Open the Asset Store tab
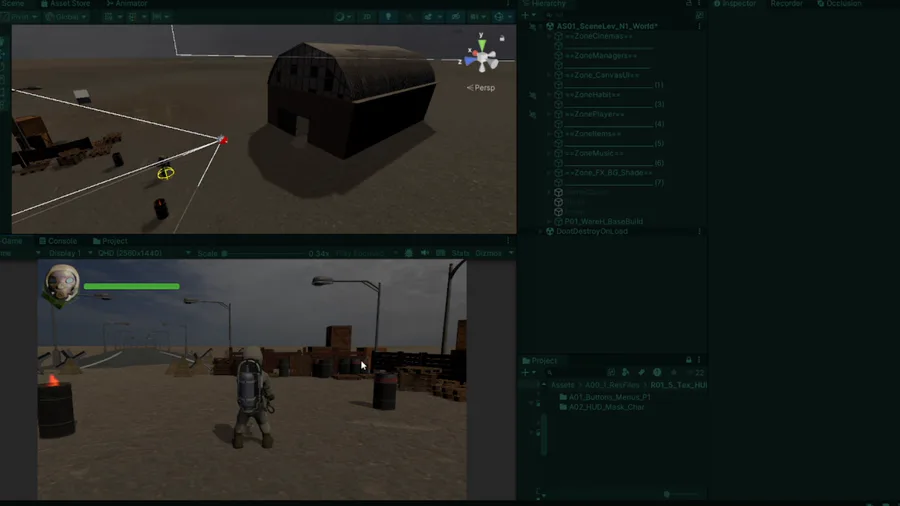The image size is (900, 506). click(x=65, y=3)
